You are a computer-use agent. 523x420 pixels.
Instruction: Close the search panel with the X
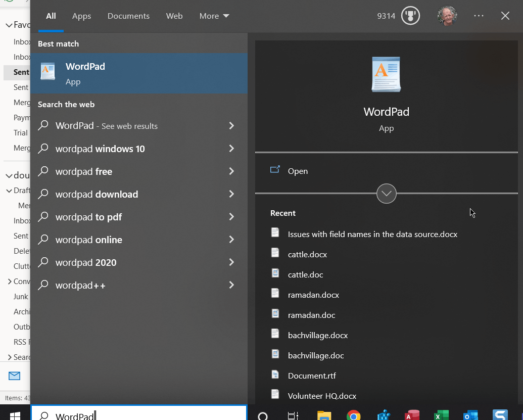(505, 16)
